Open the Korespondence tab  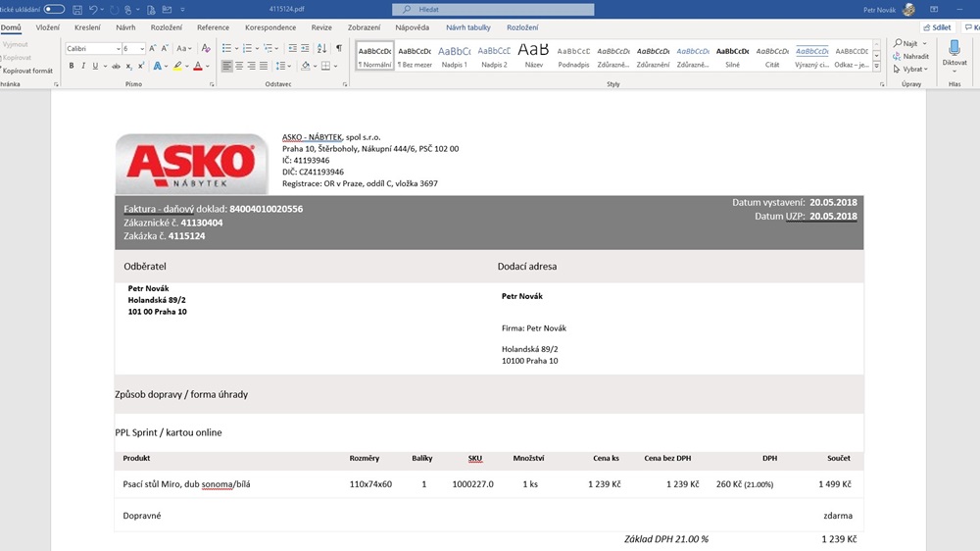click(270, 27)
